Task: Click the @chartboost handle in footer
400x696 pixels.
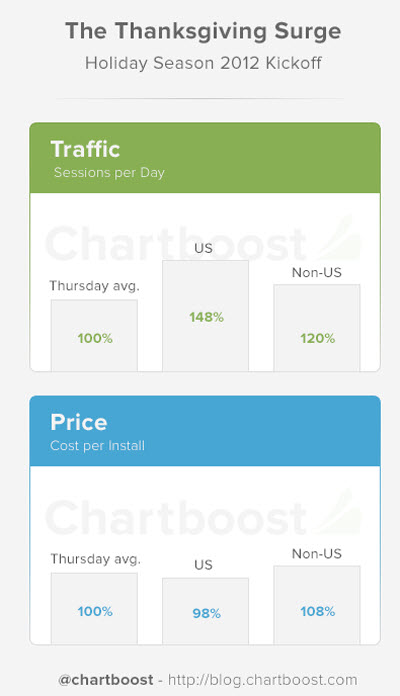Action: pyautogui.click(x=106, y=680)
